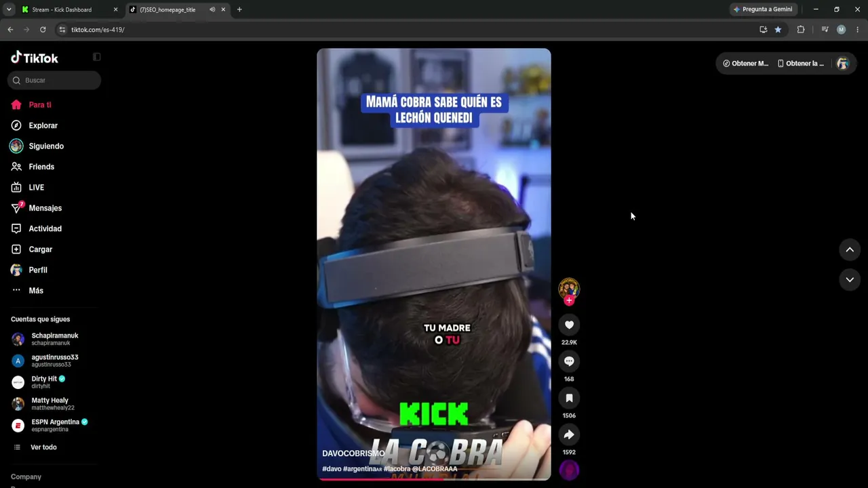The image size is (868, 488).
Task: Click the Buscar search field
Action: coord(54,80)
